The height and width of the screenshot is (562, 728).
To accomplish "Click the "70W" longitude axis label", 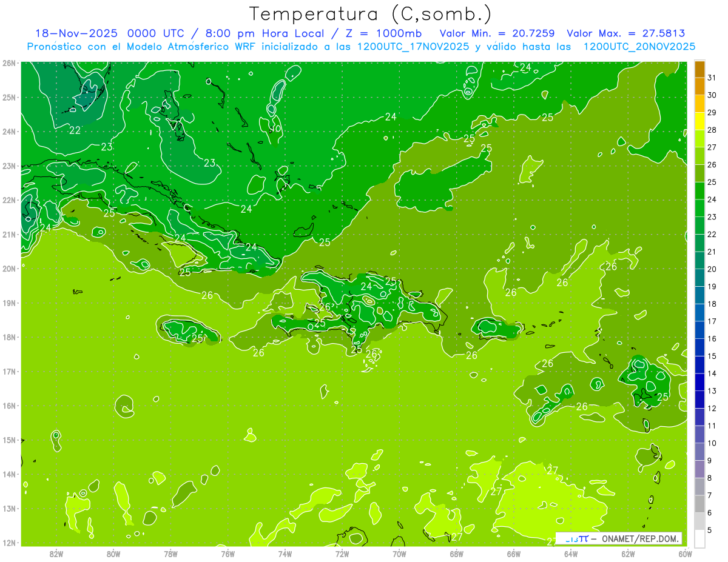I will [399, 554].
